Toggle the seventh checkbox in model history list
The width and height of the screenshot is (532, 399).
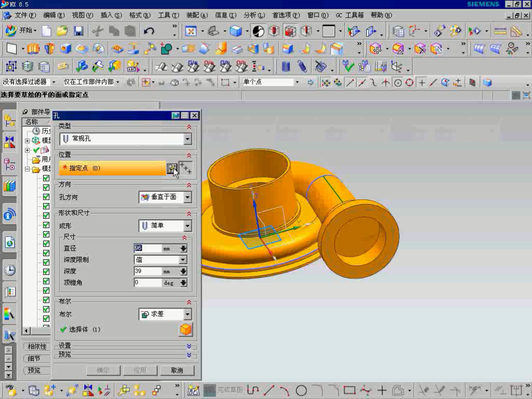pyautogui.click(x=46, y=234)
